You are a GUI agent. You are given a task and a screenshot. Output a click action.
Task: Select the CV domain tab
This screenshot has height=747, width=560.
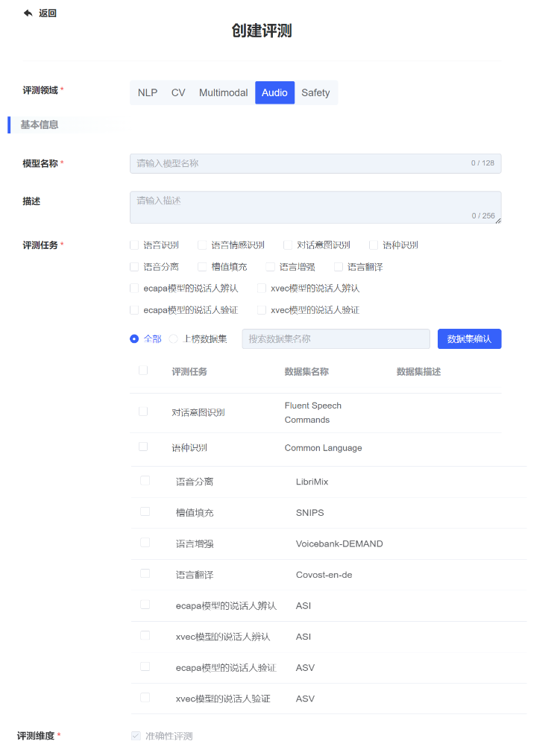click(x=178, y=92)
